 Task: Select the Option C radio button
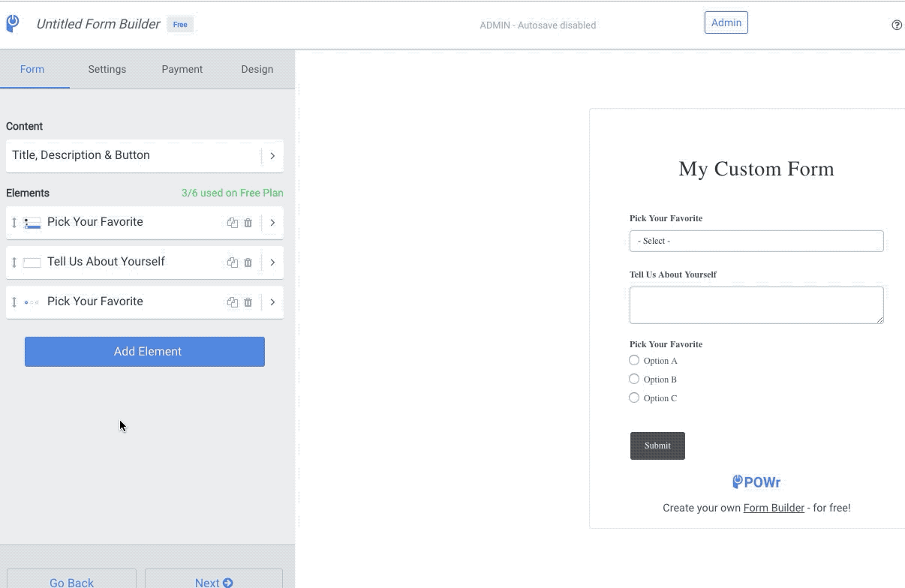click(x=634, y=397)
